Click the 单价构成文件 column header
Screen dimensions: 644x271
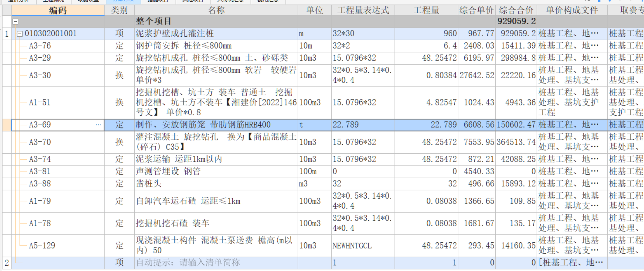point(572,10)
